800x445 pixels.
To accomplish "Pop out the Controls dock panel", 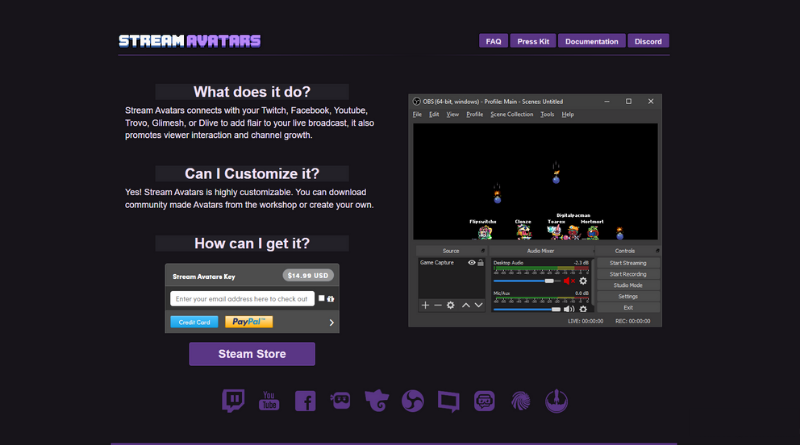I will tap(657, 251).
